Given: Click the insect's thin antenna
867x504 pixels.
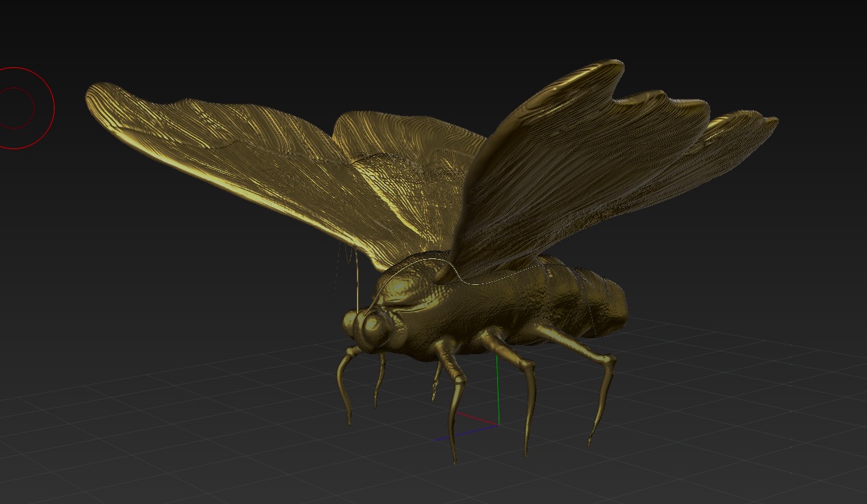Looking at the screenshot, I should pyautogui.click(x=356, y=280).
